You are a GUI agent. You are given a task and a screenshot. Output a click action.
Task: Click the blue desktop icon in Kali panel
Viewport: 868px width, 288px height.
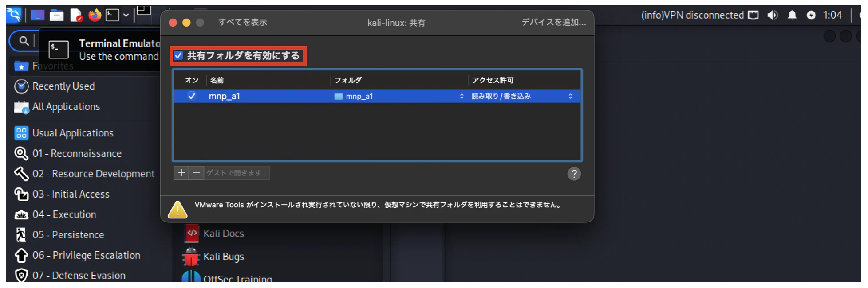pos(37,16)
